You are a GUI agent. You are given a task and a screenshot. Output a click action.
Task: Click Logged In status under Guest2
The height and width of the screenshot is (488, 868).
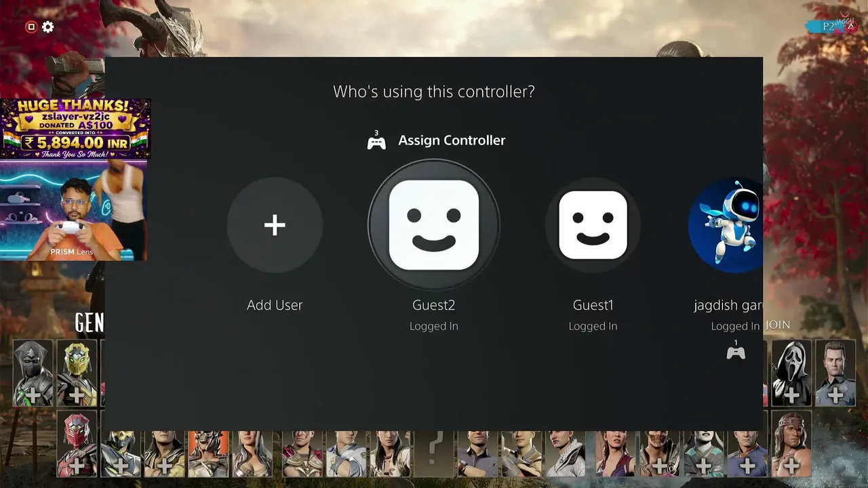coord(434,326)
